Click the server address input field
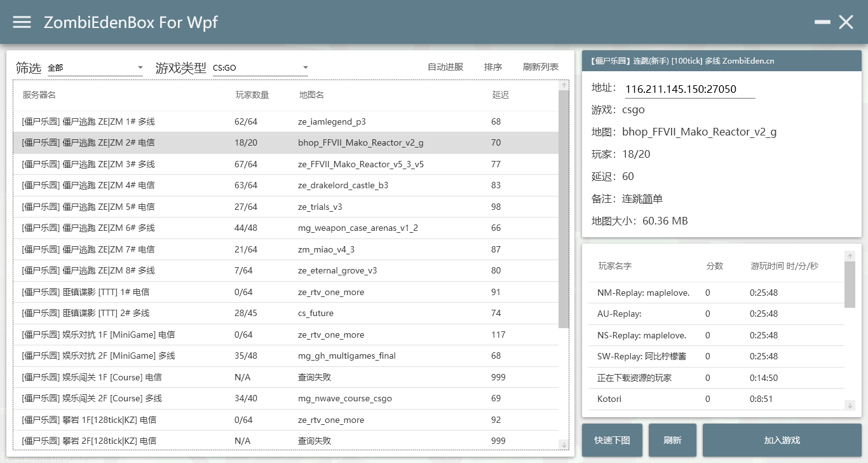The image size is (868, 463). point(689,90)
